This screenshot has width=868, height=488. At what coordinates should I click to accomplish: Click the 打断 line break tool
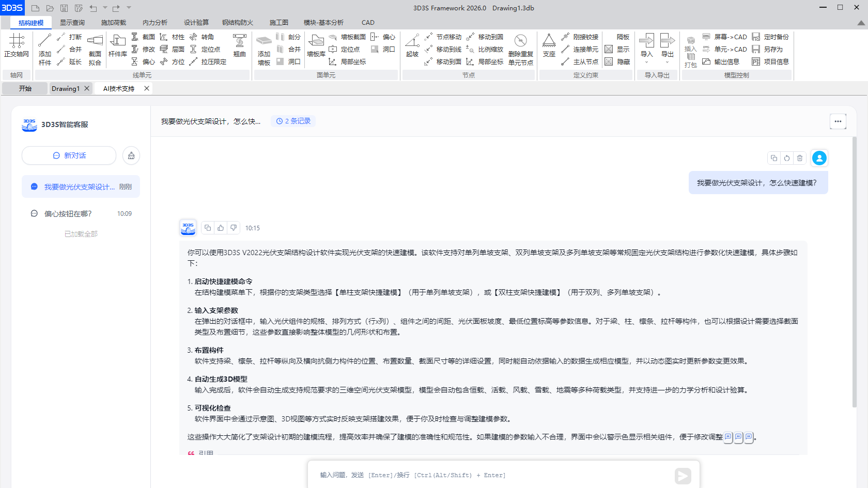pyautogui.click(x=69, y=37)
